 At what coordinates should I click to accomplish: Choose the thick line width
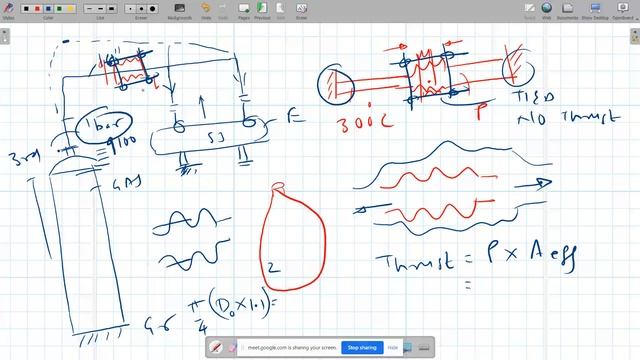(x=111, y=9)
